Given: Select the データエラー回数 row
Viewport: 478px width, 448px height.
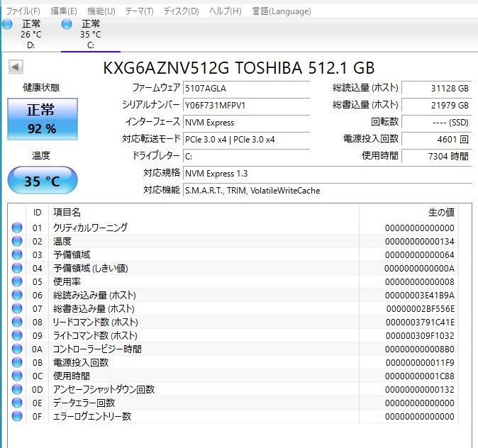Looking at the screenshot, I should [x=233, y=403].
